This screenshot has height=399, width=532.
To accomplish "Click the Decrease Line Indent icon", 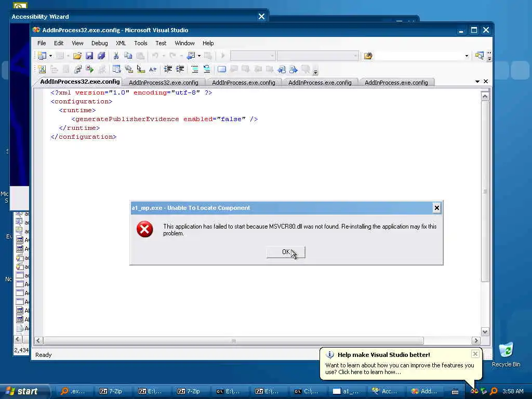I will [x=168, y=70].
